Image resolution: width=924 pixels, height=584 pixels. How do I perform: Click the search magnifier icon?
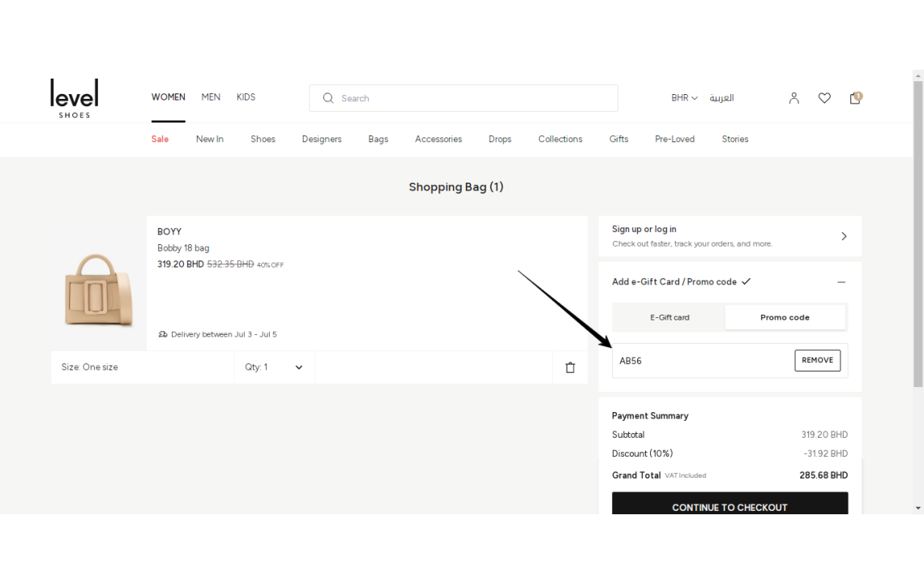pyautogui.click(x=328, y=98)
